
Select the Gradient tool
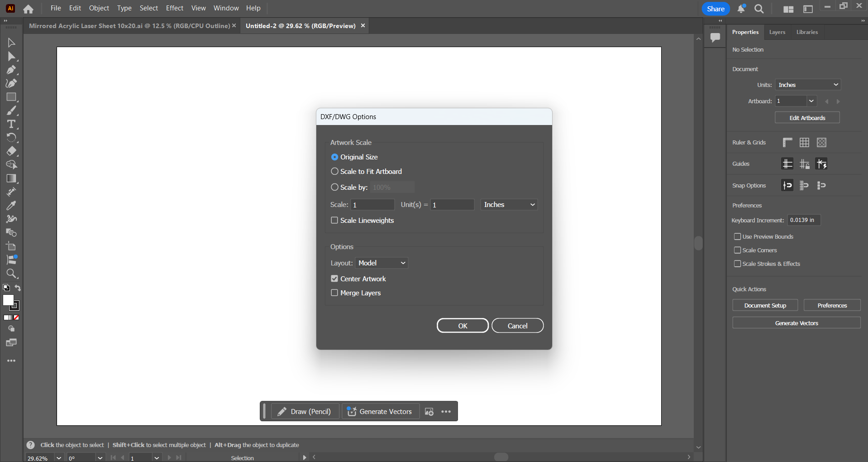(x=11, y=178)
